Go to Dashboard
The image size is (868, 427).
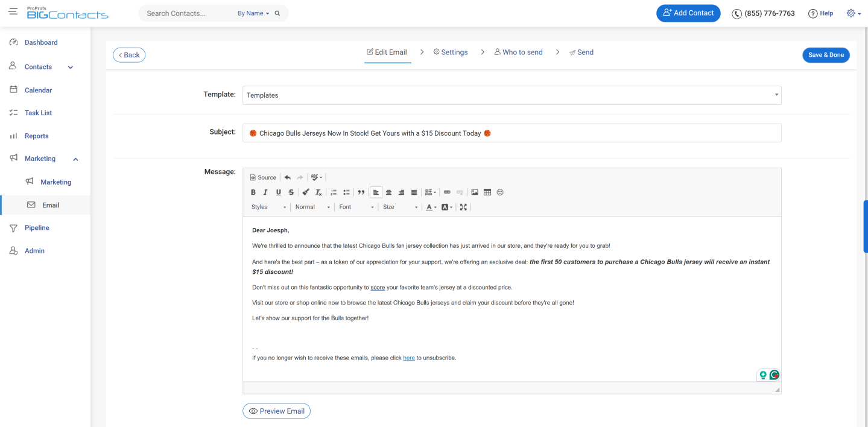(41, 42)
